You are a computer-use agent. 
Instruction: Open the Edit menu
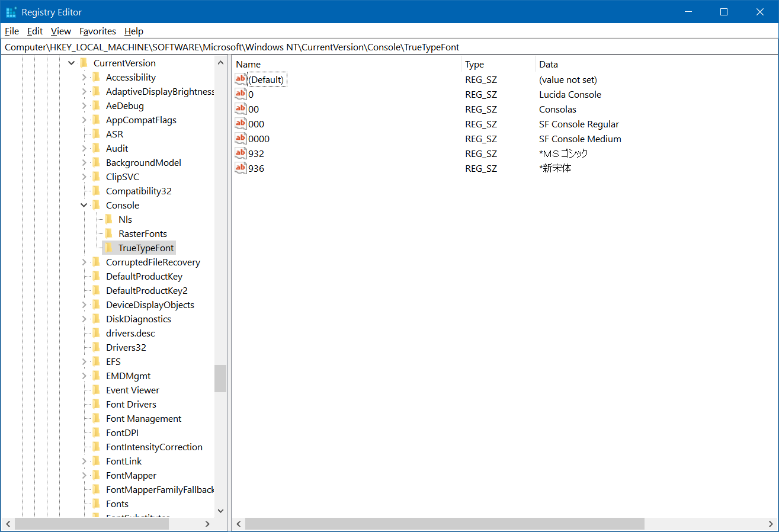(35, 31)
